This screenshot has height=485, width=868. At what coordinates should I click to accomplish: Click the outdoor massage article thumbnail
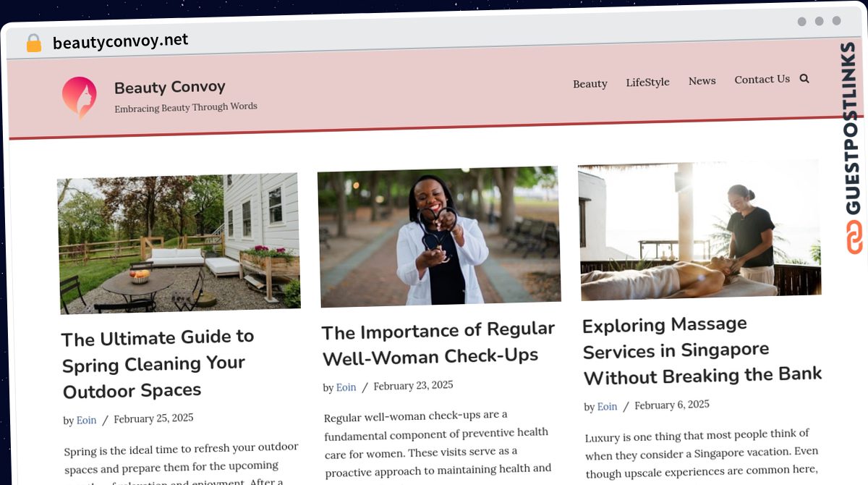coord(699,229)
